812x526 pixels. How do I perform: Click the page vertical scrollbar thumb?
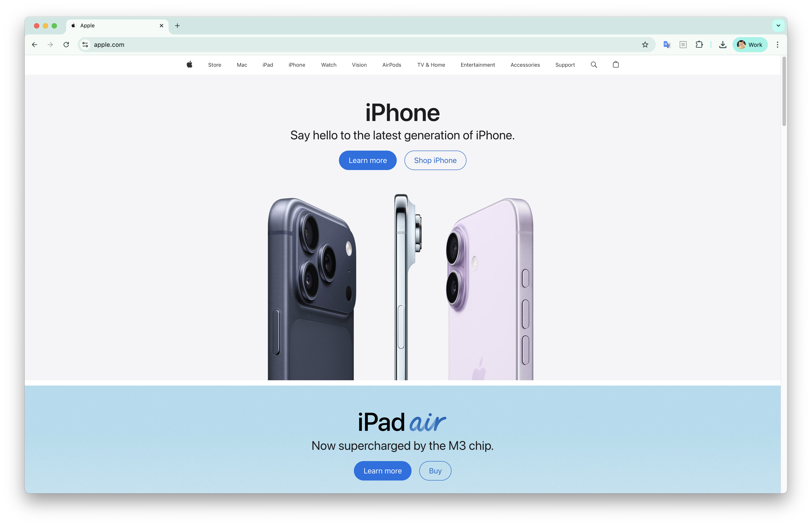coord(784,91)
